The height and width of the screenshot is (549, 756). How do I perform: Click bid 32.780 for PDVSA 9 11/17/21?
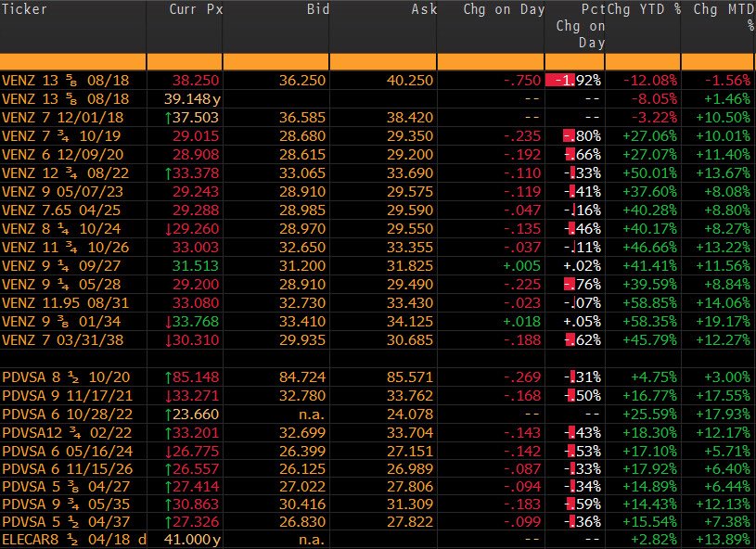point(302,396)
